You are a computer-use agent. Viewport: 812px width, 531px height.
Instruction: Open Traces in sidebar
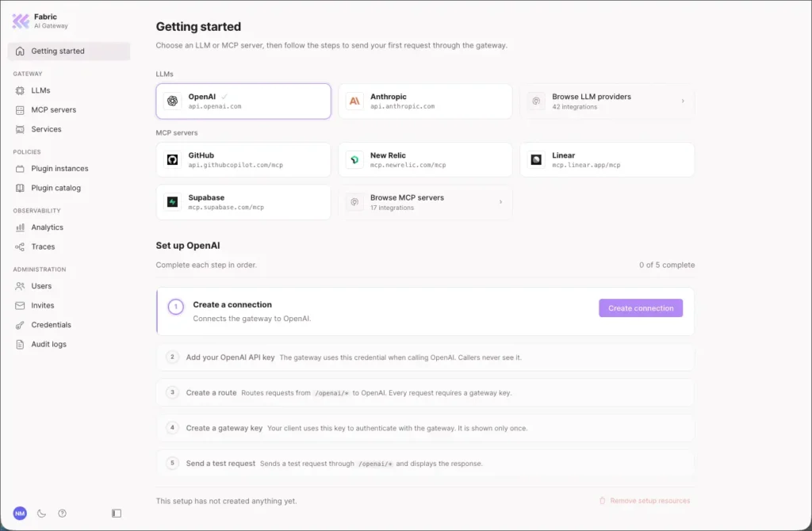tap(69, 246)
